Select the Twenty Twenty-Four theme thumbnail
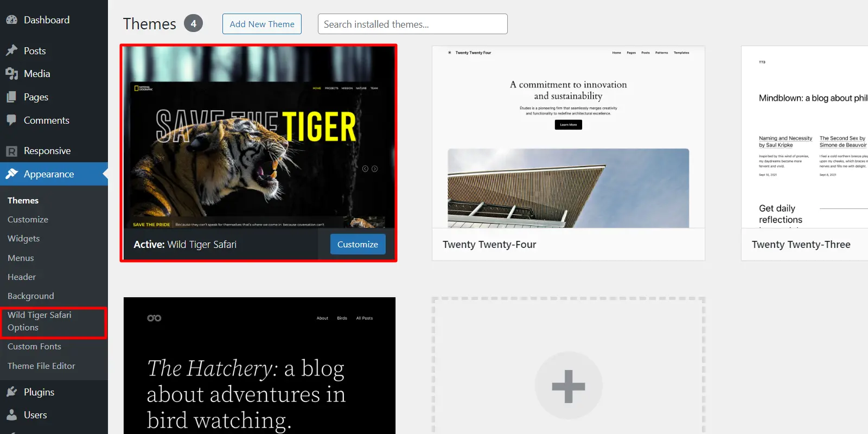The image size is (868, 434). (569, 137)
